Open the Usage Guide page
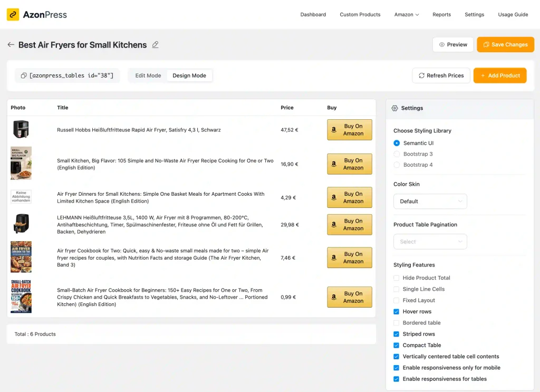This screenshot has width=540, height=392. 513,14
